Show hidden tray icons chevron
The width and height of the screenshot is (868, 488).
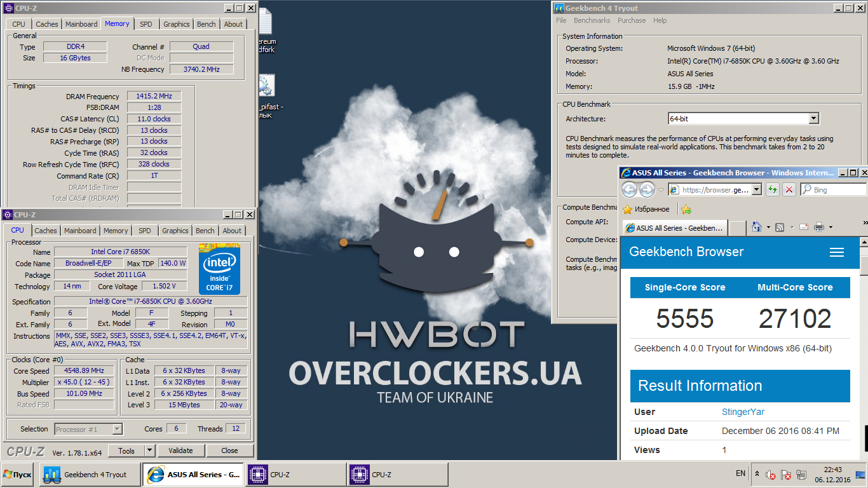coord(757,475)
